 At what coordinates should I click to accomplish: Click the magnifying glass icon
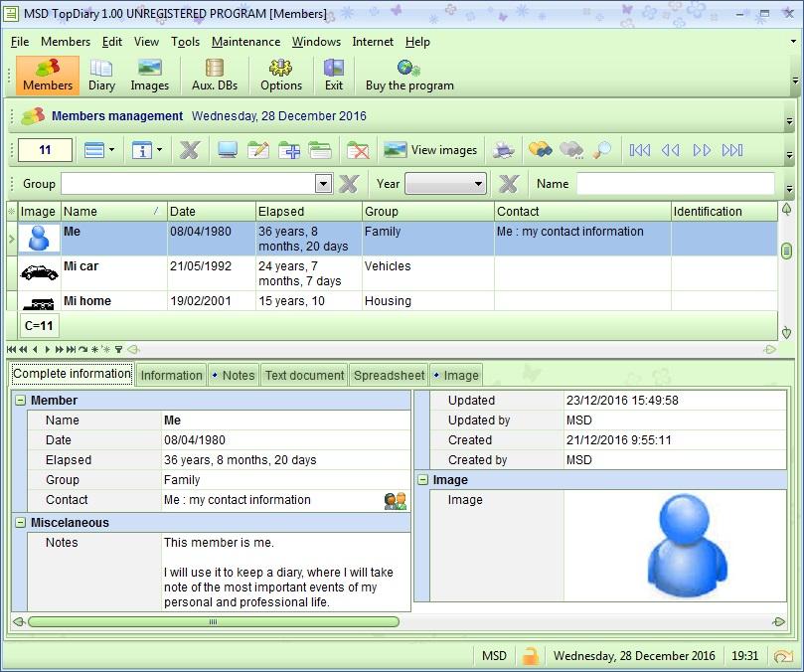601,150
